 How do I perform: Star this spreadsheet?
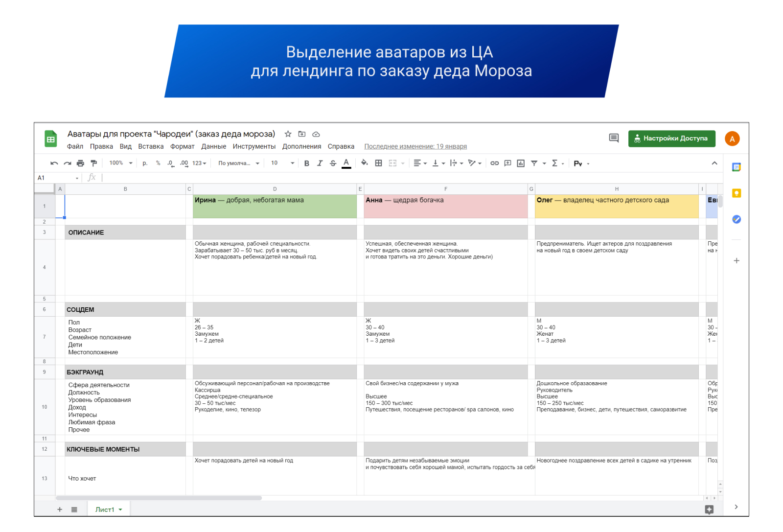pos(288,134)
